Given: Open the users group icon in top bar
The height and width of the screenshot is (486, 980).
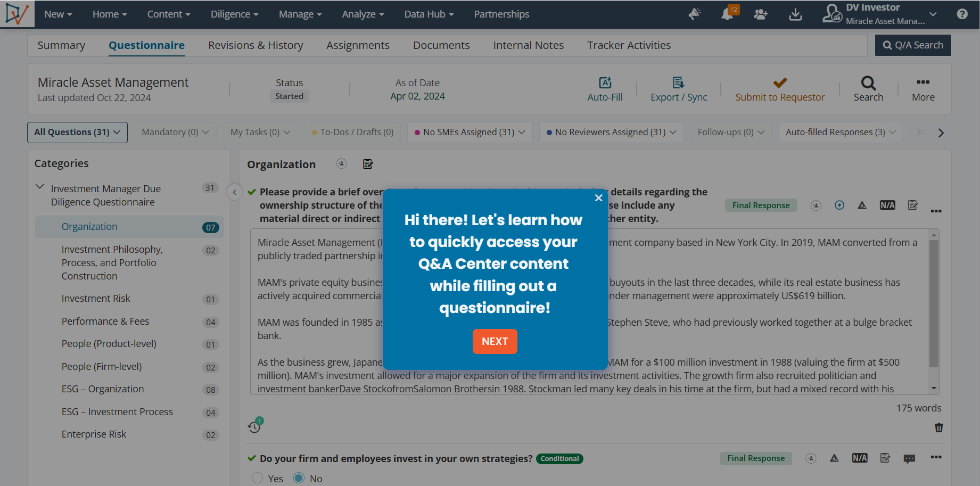Looking at the screenshot, I should pos(761,14).
